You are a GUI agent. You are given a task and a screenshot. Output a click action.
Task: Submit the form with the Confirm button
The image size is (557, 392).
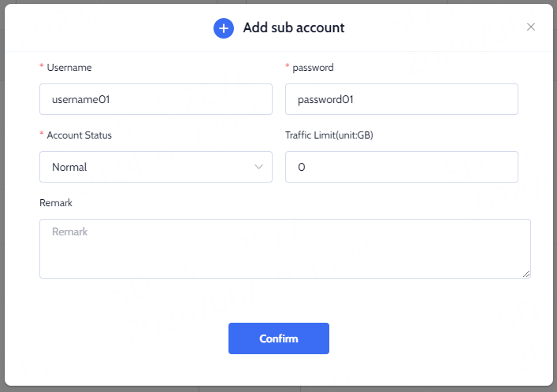point(279,338)
